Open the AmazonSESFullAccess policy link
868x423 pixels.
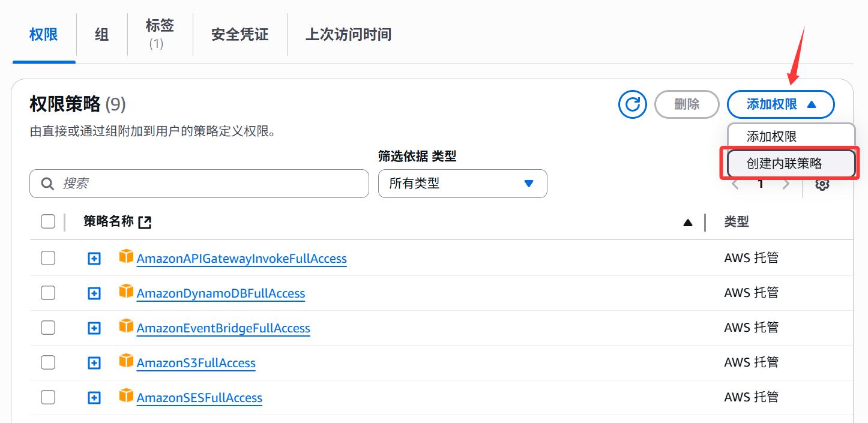point(199,398)
